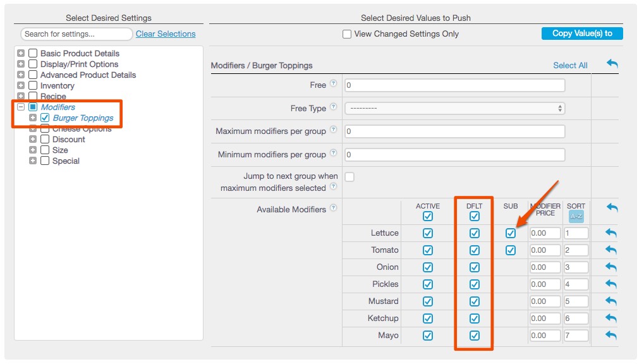
Task: Revert changes for the Lettuce row
Action: (610, 233)
